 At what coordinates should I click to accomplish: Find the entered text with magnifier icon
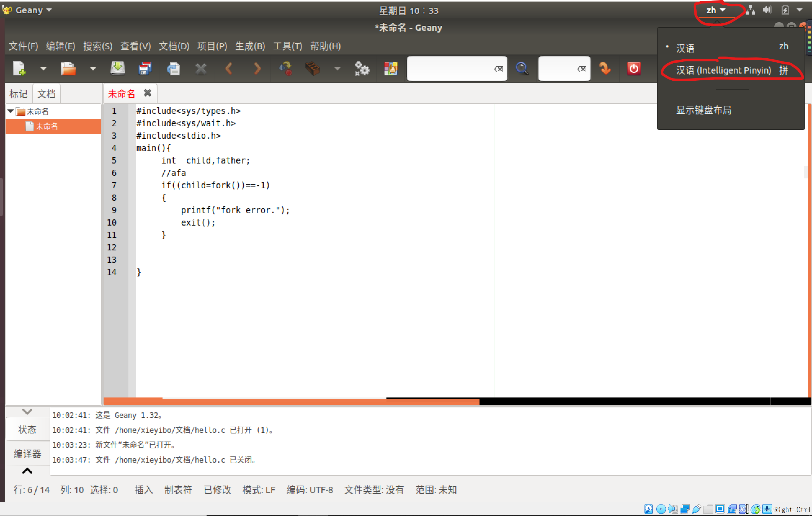pyautogui.click(x=522, y=69)
